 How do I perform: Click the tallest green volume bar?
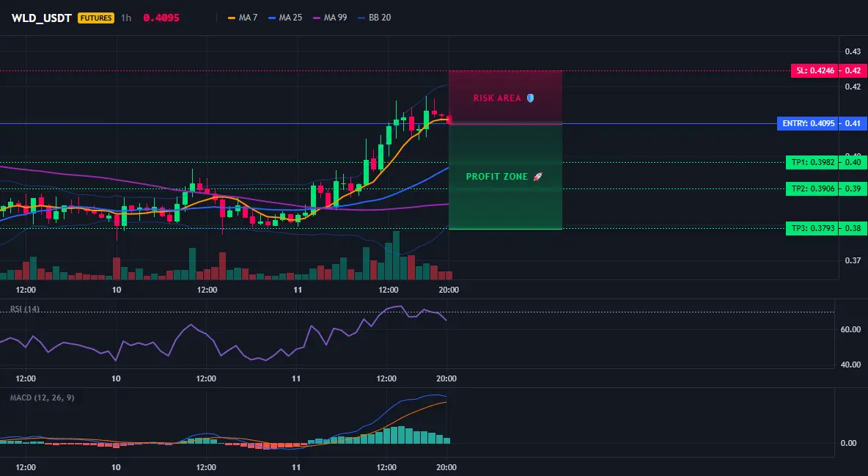coord(396,255)
